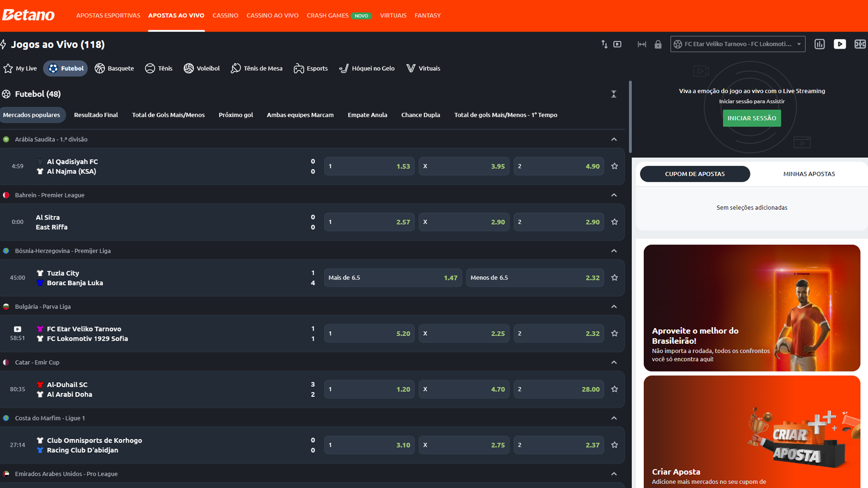Select Empate Anula market tab

[367, 115]
